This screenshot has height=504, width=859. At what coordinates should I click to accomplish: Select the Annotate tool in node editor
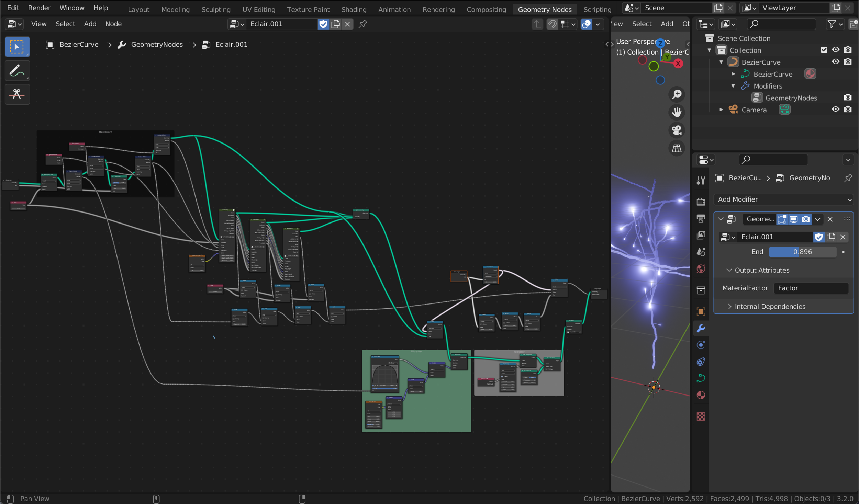(x=17, y=71)
